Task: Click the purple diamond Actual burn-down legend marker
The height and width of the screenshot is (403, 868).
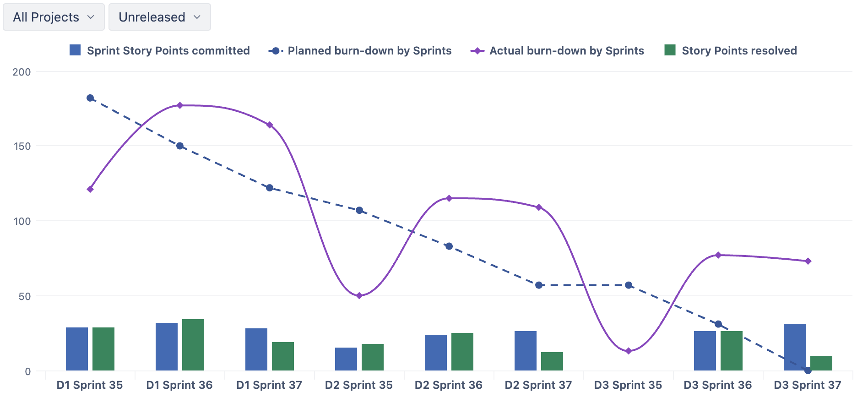Action: 478,50
